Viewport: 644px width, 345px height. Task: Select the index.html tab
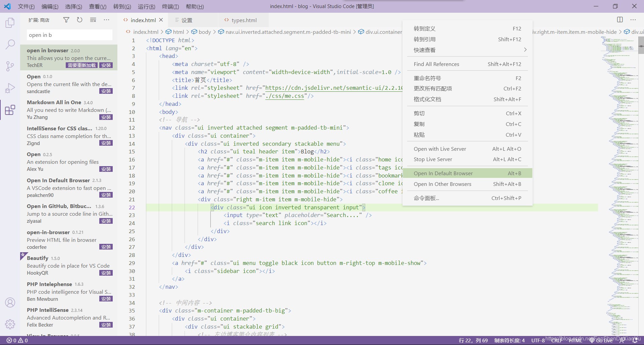point(143,20)
